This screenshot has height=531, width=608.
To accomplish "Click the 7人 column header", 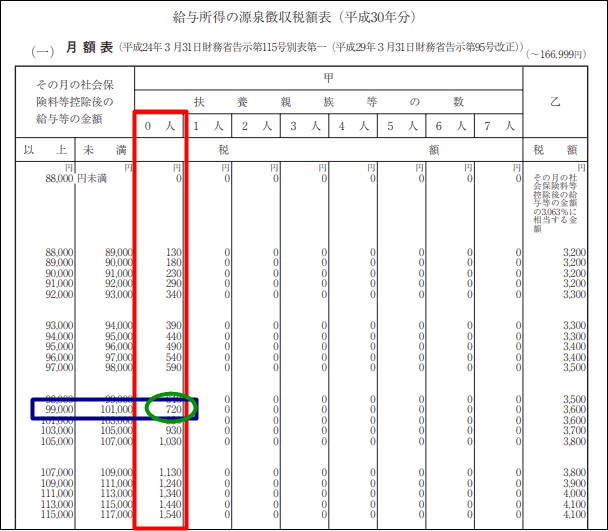I will (499, 126).
